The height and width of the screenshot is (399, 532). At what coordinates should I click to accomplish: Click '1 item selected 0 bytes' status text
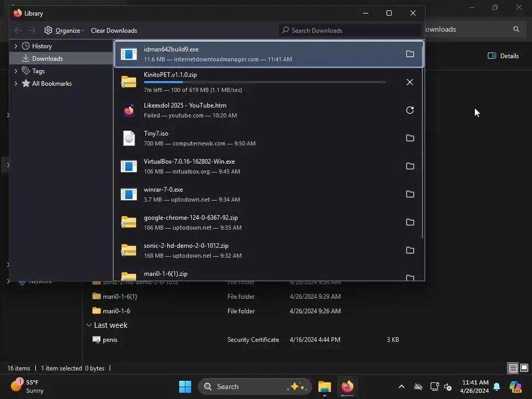click(x=73, y=368)
